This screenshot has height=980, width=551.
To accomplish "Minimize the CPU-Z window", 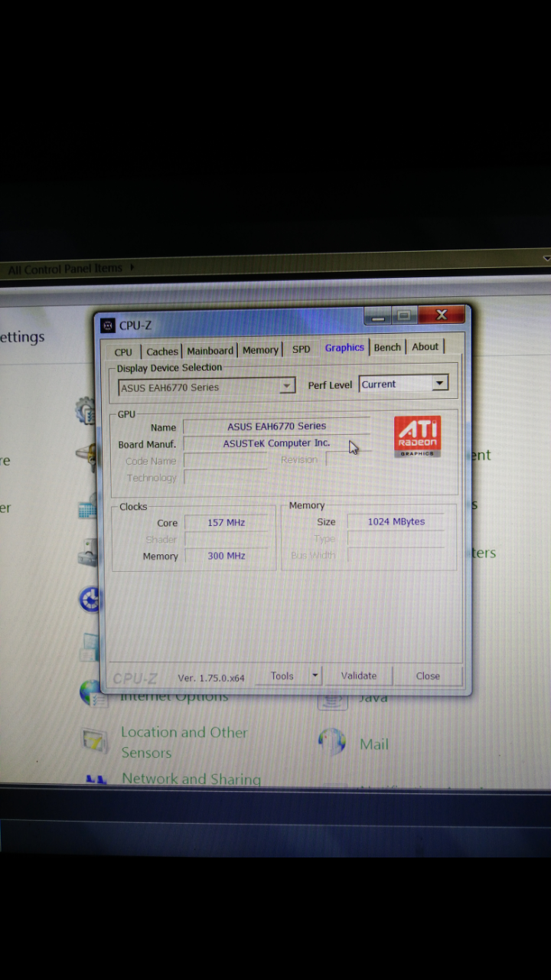I will 377,315.
